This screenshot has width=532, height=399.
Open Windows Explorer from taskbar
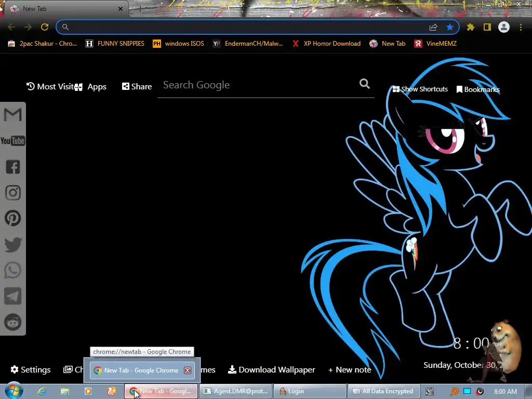click(x=65, y=391)
